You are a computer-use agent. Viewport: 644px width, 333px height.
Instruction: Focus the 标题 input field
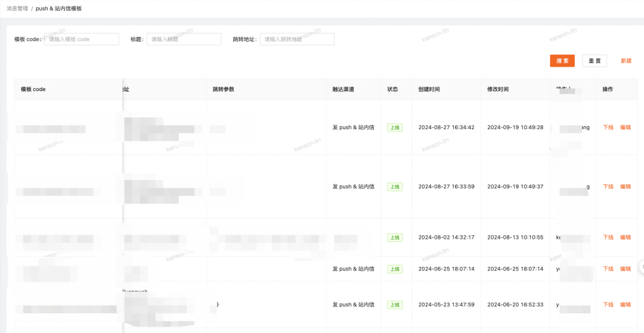184,39
